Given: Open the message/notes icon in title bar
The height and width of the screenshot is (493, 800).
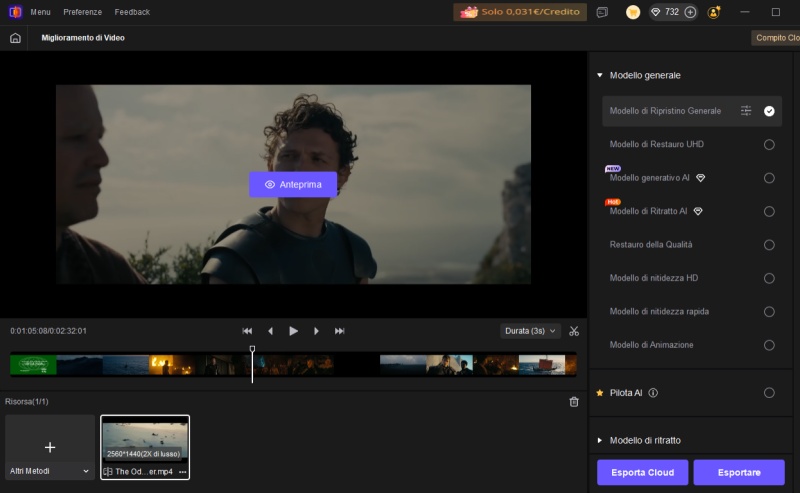Looking at the screenshot, I should 602,12.
